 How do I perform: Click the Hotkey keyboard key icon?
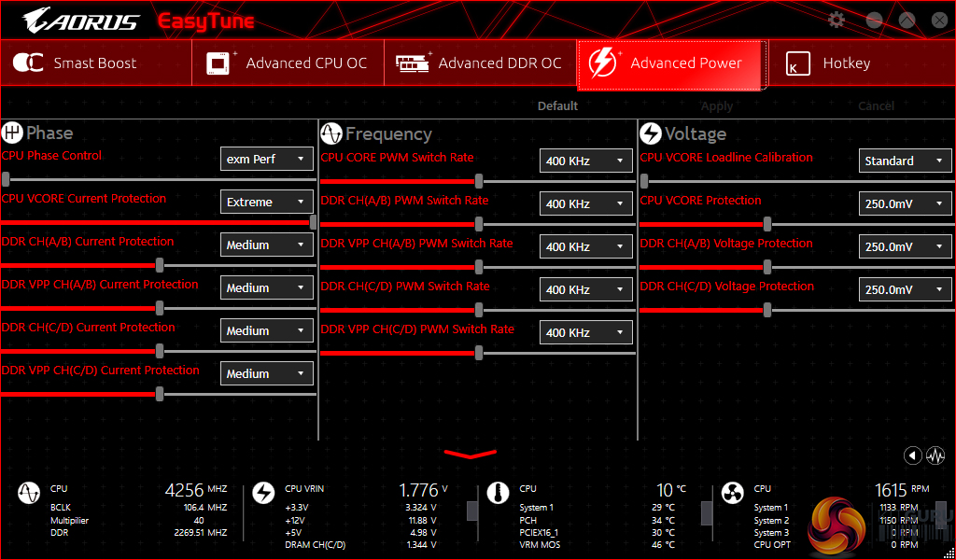pos(797,63)
